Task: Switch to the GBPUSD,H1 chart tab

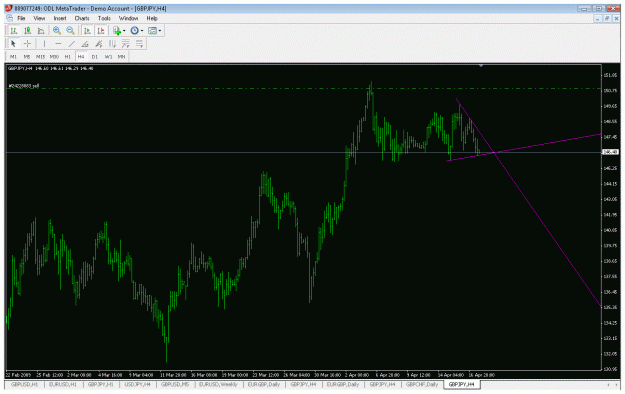Action: [x=24, y=384]
